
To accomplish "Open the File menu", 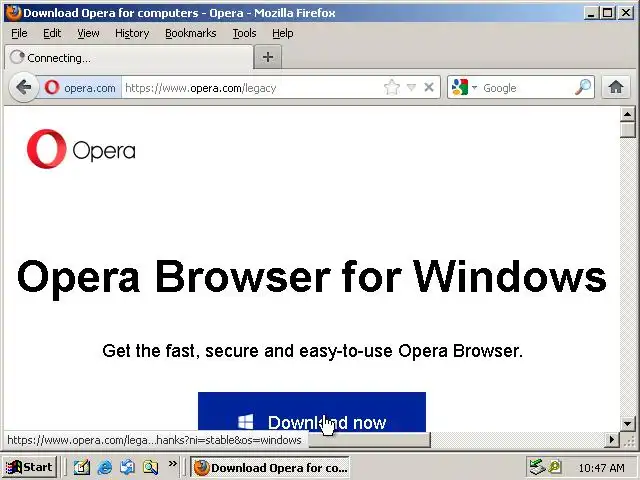I will coord(19,33).
